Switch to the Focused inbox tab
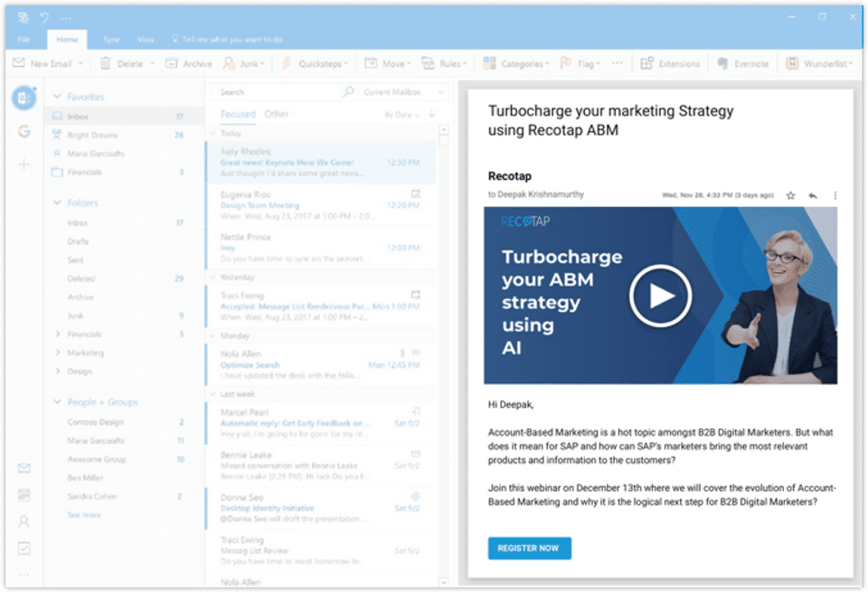Screen dimensions: 868x592 (238, 114)
